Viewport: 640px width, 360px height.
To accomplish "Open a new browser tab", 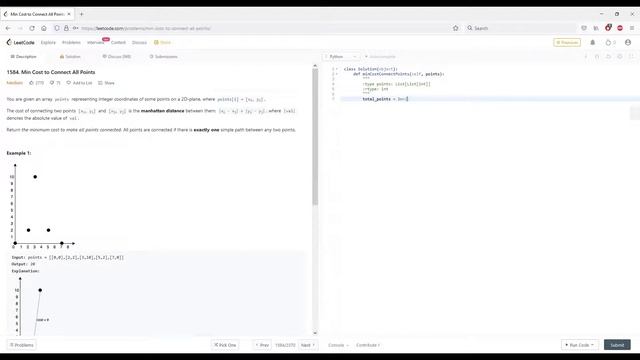I will click(82, 14).
